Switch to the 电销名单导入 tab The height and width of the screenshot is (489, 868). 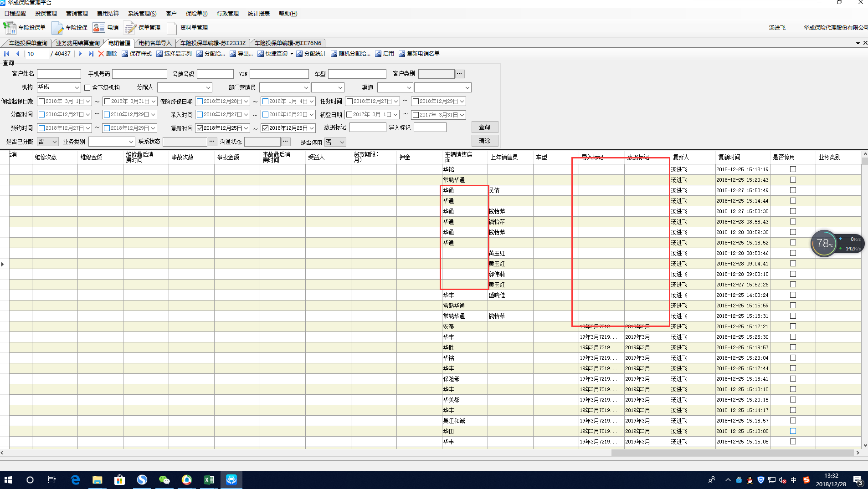click(x=155, y=43)
